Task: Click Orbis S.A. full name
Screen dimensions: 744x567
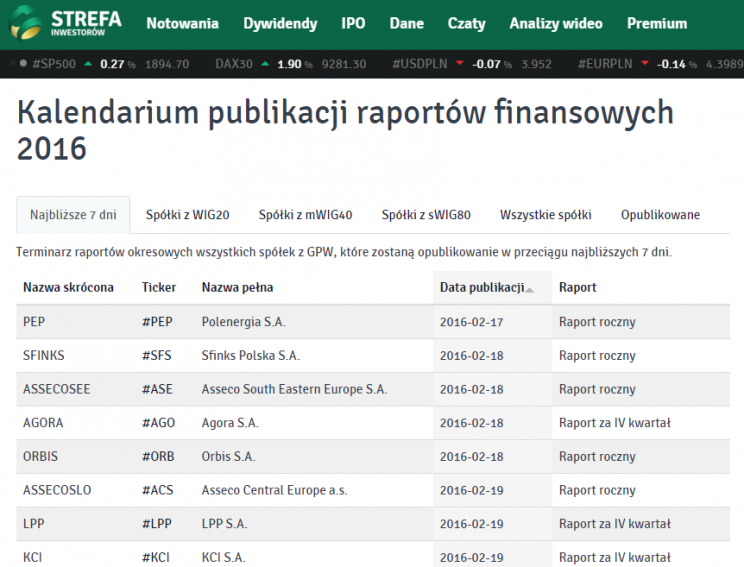Action: tap(228, 456)
